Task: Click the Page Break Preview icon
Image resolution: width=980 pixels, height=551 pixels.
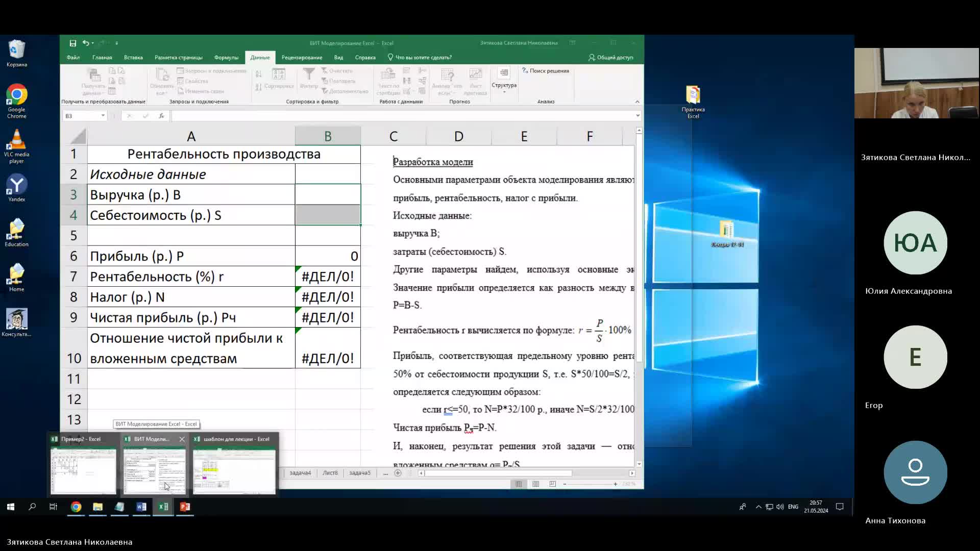Action: tap(552, 484)
